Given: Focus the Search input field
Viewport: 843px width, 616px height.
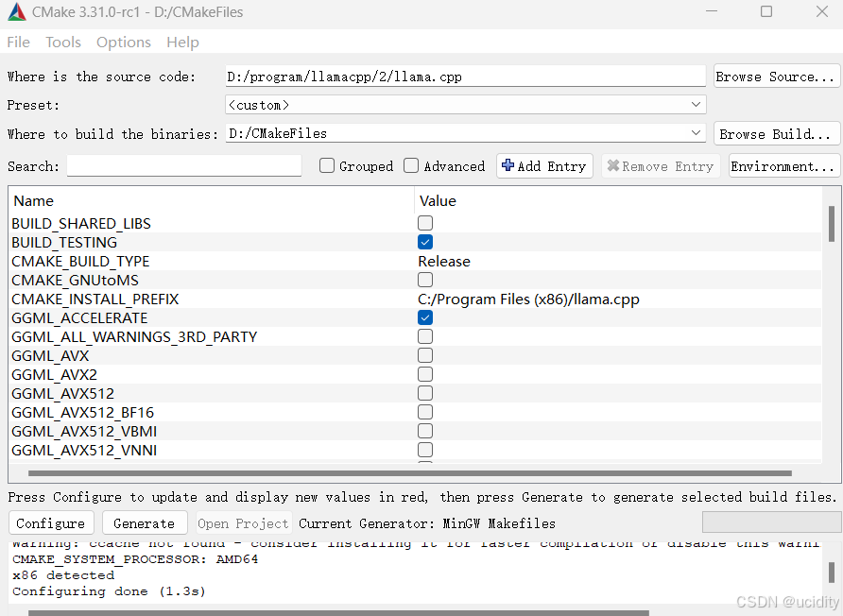Looking at the screenshot, I should click(184, 165).
